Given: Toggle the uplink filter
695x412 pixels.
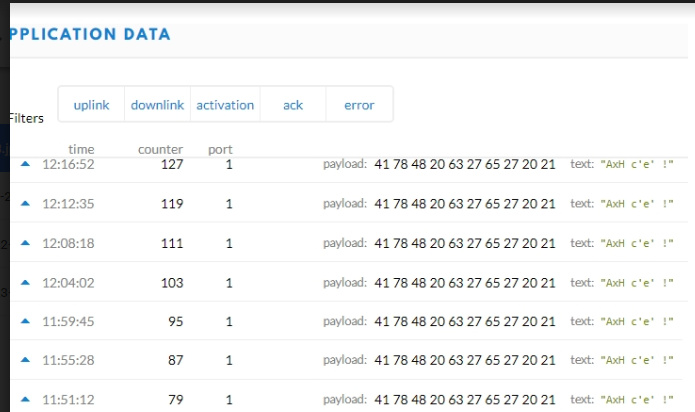Looking at the screenshot, I should [x=91, y=105].
